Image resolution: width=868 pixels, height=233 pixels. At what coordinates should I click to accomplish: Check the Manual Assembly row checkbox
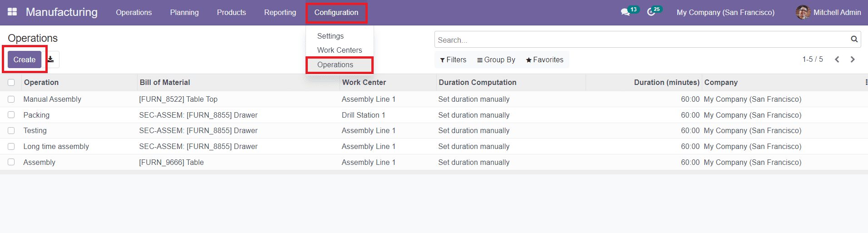(x=11, y=99)
